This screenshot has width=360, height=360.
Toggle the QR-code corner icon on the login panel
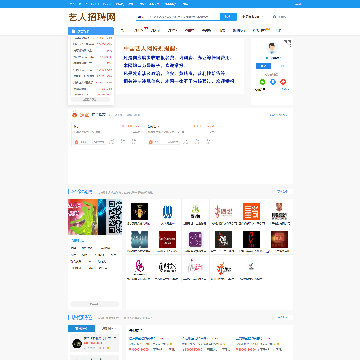coord(288,42)
